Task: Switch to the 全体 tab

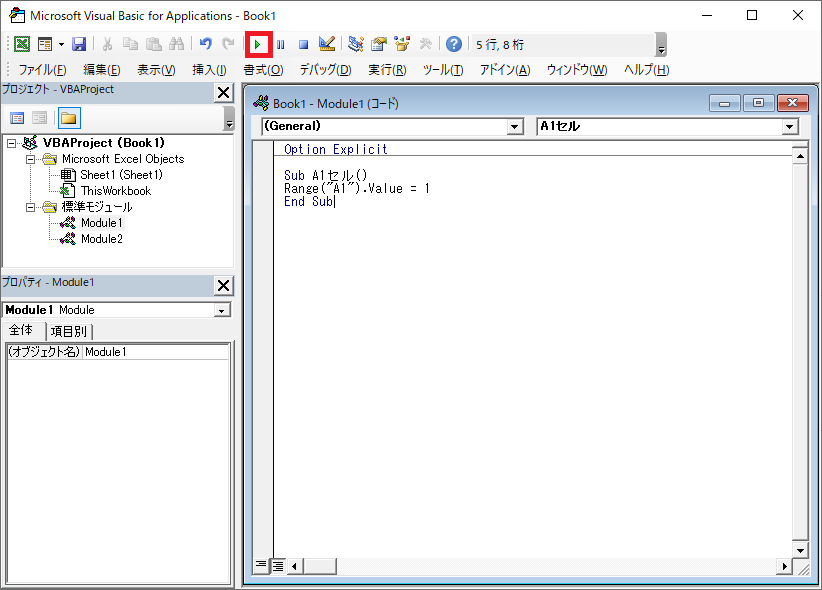Action: [21, 330]
